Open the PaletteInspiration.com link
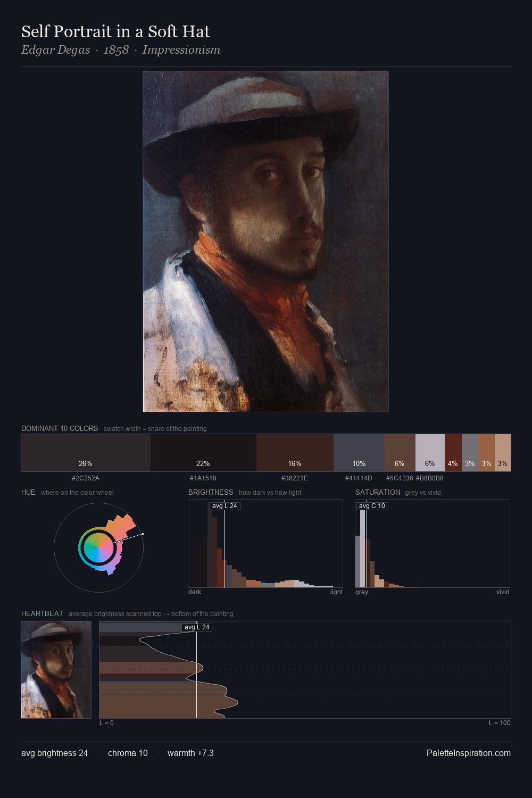532x798 pixels. (469, 753)
